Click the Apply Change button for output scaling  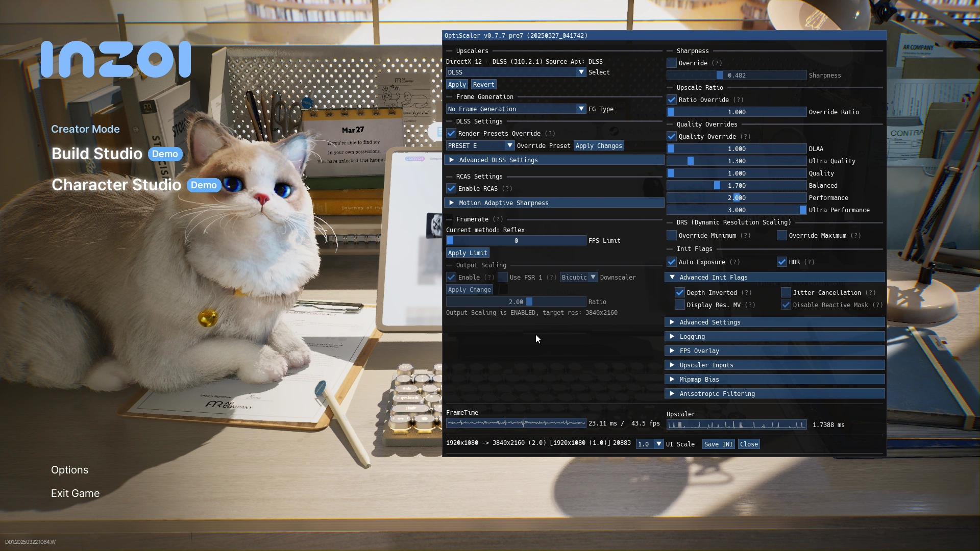point(470,290)
